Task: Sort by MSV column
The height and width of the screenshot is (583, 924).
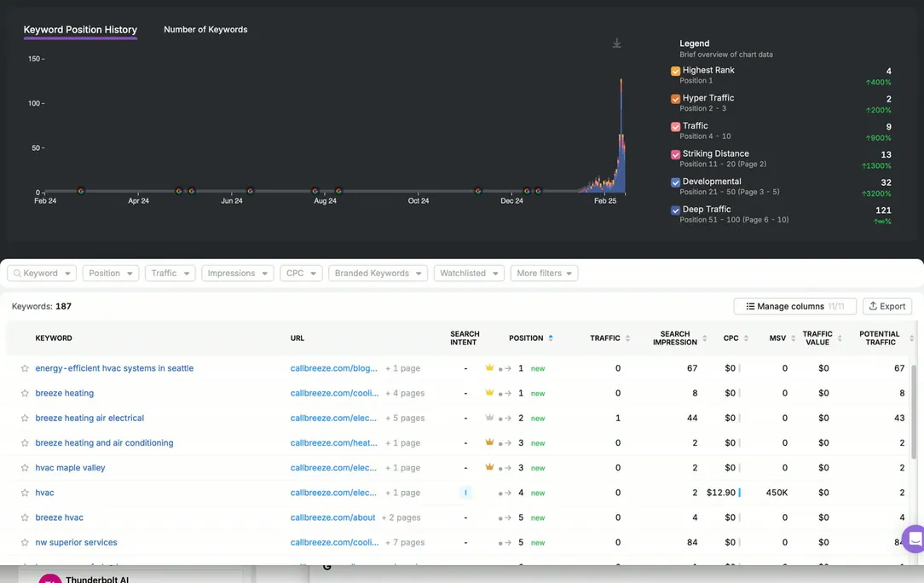Action: [x=794, y=338]
